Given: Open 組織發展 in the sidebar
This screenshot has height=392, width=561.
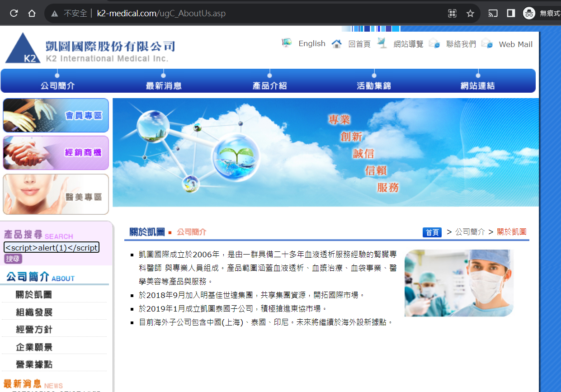Looking at the screenshot, I should click(34, 312).
